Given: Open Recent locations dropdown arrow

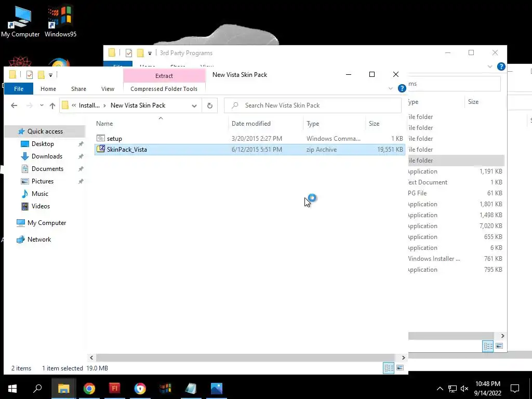Looking at the screenshot, I should tap(42, 105).
